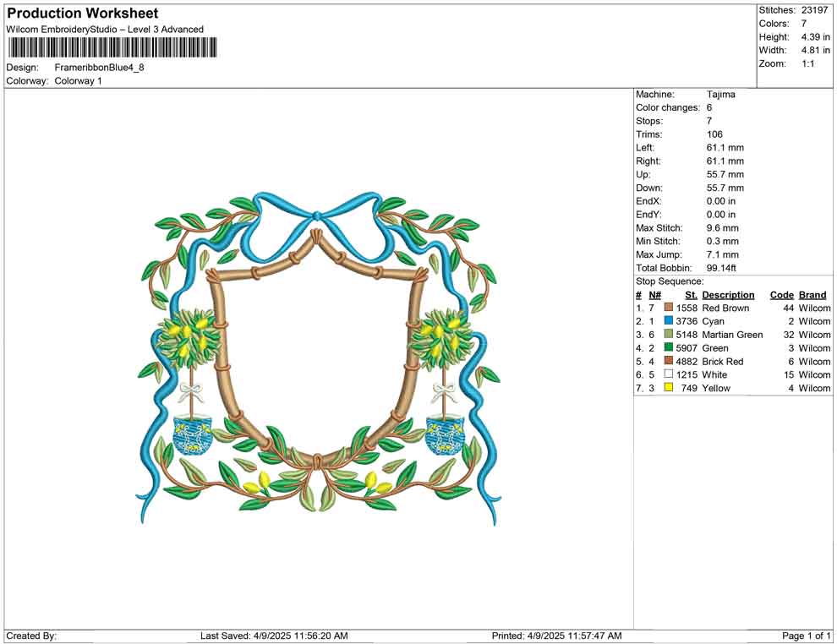Viewport: 837px width, 644px height.
Task: Click the Brand column header
Action: (x=812, y=295)
